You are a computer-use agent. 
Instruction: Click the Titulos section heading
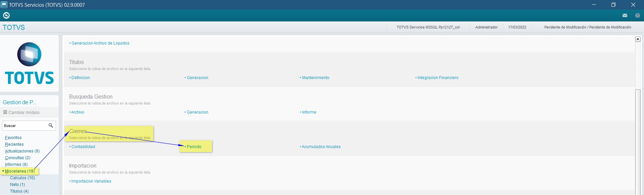(76, 62)
